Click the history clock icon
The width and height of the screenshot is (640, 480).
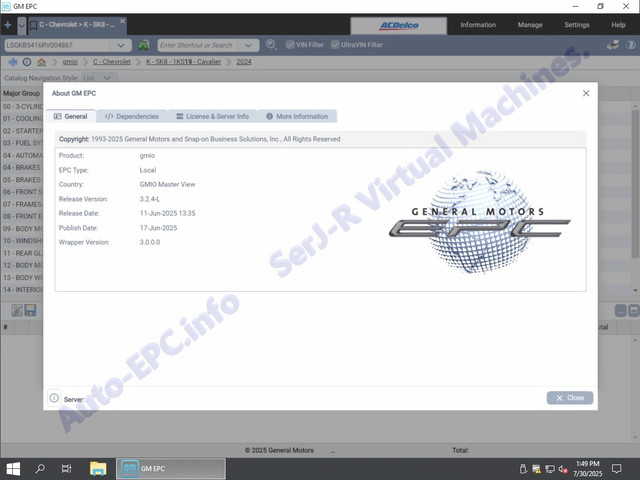coord(27,62)
